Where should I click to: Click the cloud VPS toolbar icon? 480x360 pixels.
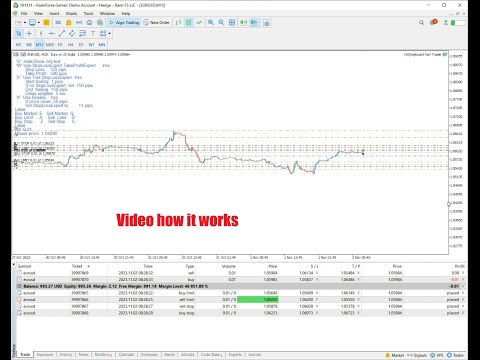89,23
